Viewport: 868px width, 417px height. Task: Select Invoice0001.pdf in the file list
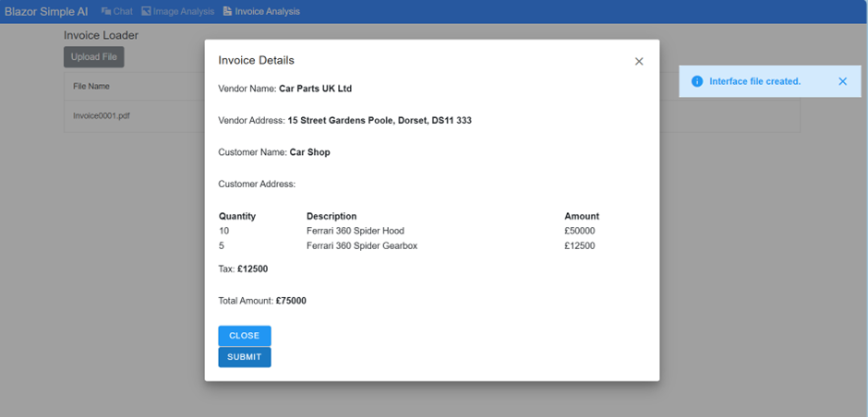click(95, 116)
